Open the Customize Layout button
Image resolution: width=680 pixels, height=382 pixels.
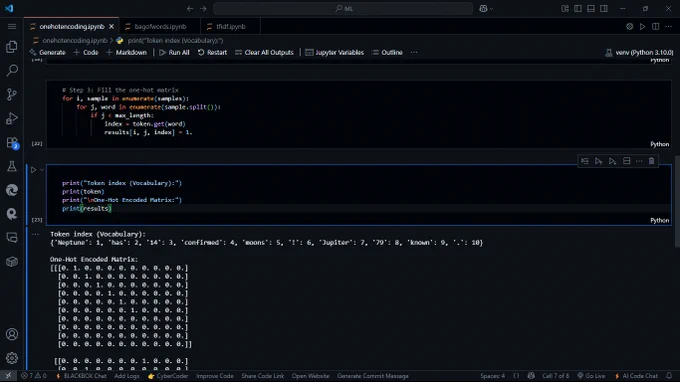point(565,8)
